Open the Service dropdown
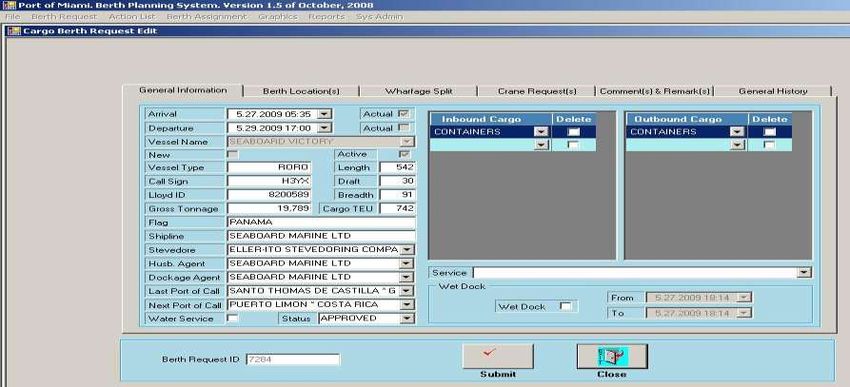The width and height of the screenshot is (850, 387). (x=804, y=273)
